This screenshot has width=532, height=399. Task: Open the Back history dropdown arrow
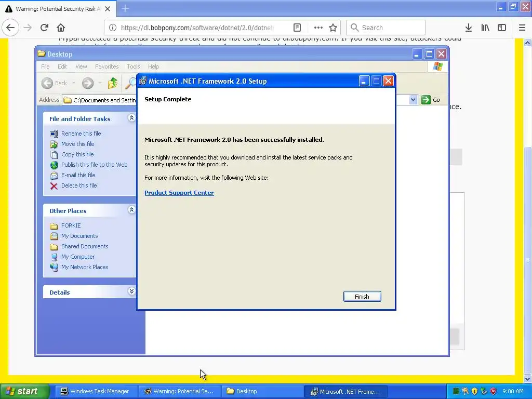pyautogui.click(x=73, y=83)
